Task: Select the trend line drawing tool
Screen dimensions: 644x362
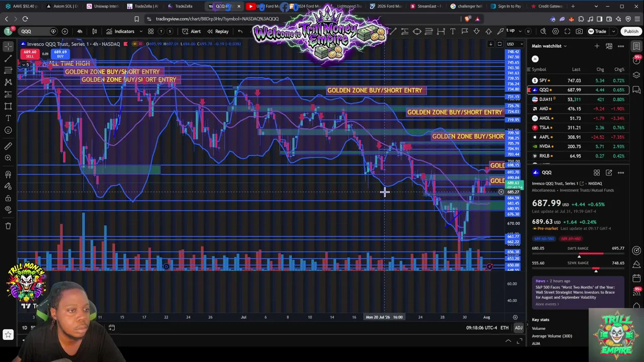Action: pos(8,58)
